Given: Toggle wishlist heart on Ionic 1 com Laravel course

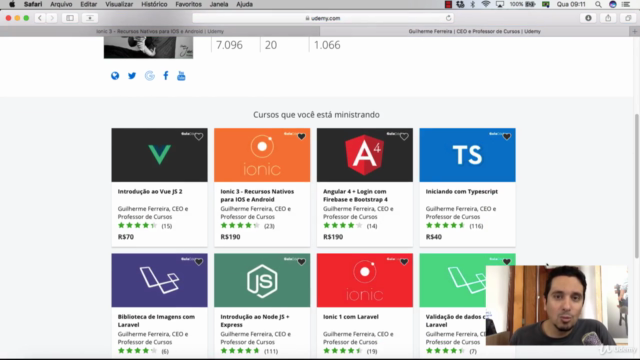Looking at the screenshot, I should (404, 262).
